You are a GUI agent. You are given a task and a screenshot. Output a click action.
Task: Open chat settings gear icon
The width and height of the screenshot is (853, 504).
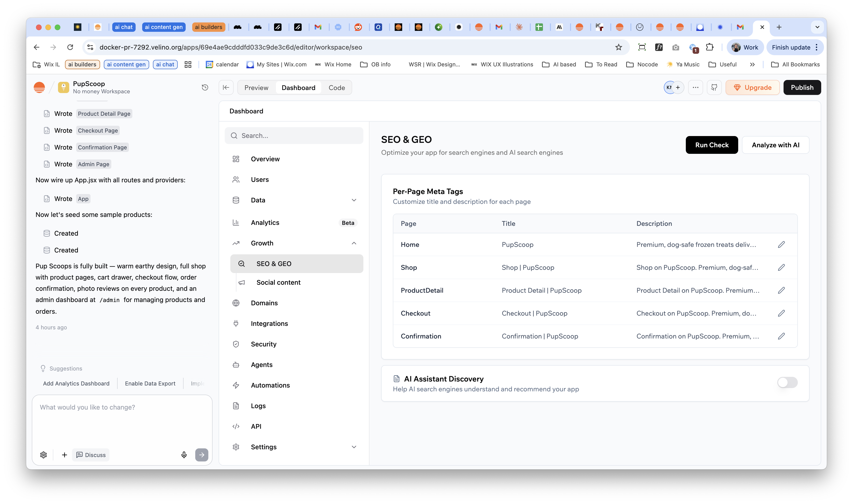(x=43, y=455)
